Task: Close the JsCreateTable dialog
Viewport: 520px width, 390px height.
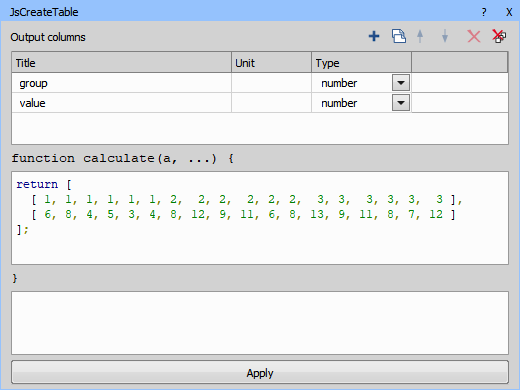Action: 509,12
